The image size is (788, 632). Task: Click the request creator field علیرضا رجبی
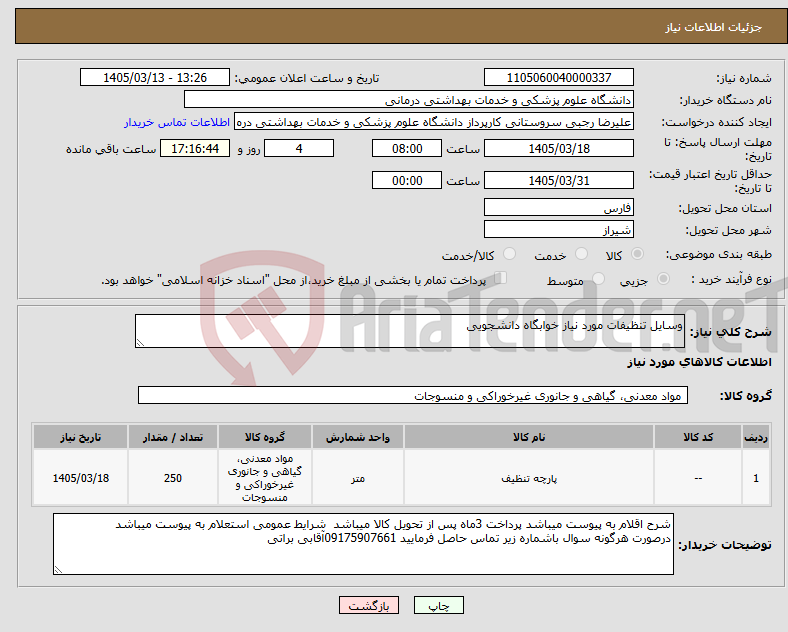[434, 122]
